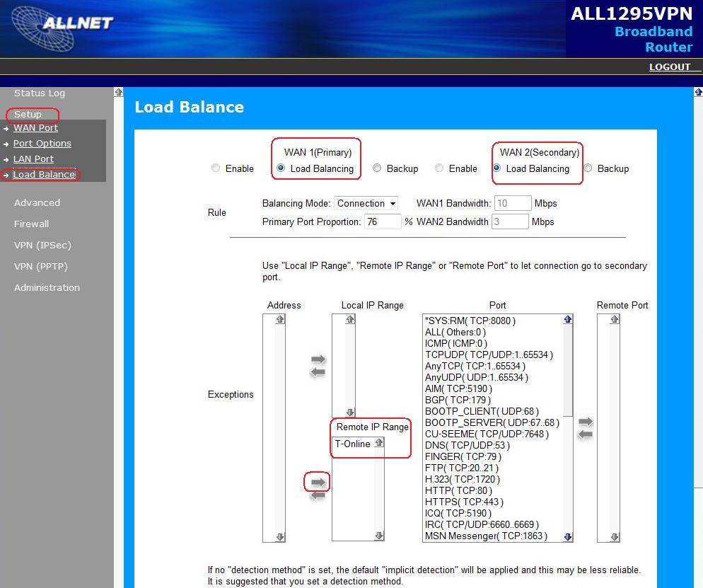Click Local IP Range scroll-down arrow

click(x=350, y=413)
